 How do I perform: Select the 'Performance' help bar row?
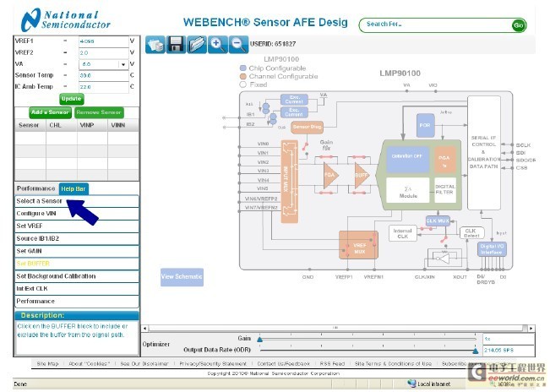click(77, 302)
